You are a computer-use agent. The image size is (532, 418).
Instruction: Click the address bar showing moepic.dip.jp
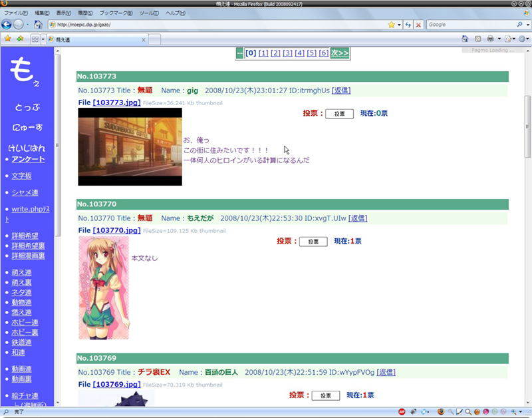click(x=217, y=25)
